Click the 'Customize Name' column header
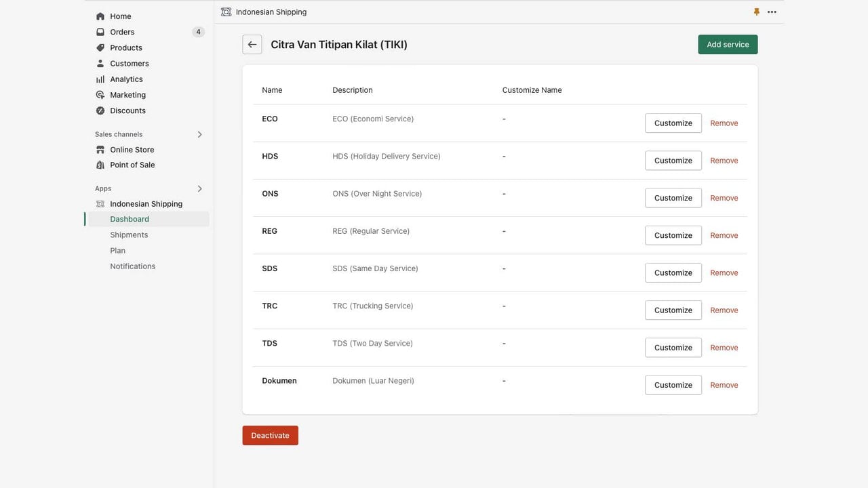 [x=532, y=90]
